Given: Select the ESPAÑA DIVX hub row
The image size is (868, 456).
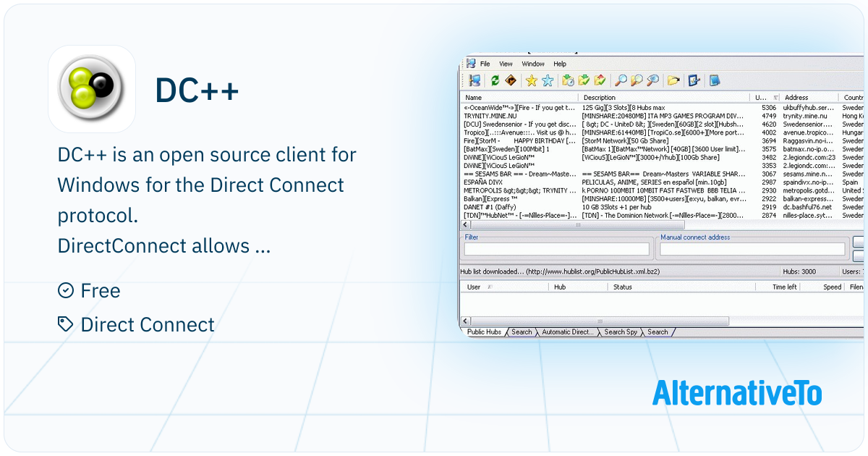Looking at the screenshot, I should [662, 182].
